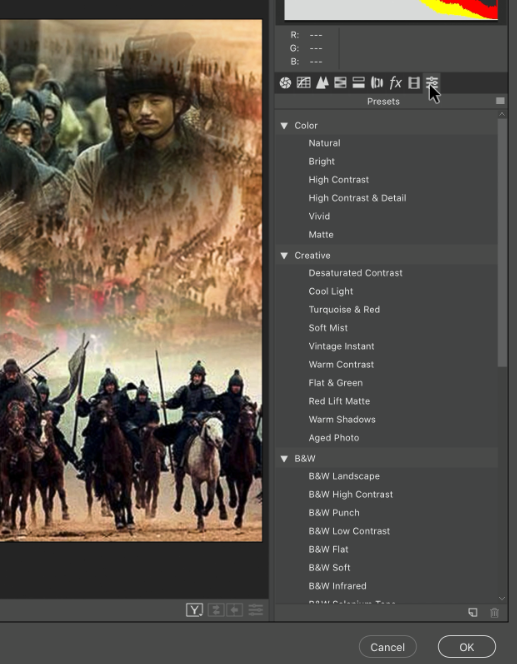Image resolution: width=517 pixels, height=664 pixels.
Task: Apply the Warm Contrast preset
Action: tap(341, 364)
